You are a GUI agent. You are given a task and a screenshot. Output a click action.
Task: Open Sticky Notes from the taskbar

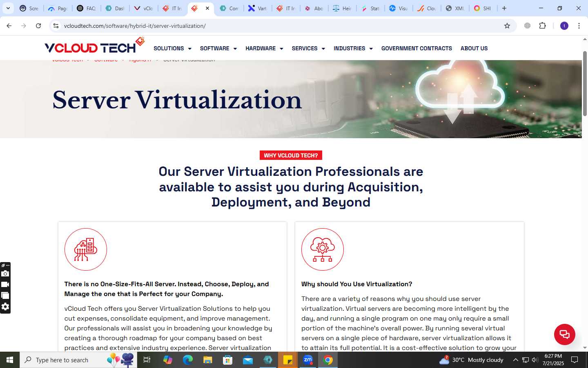click(x=288, y=360)
